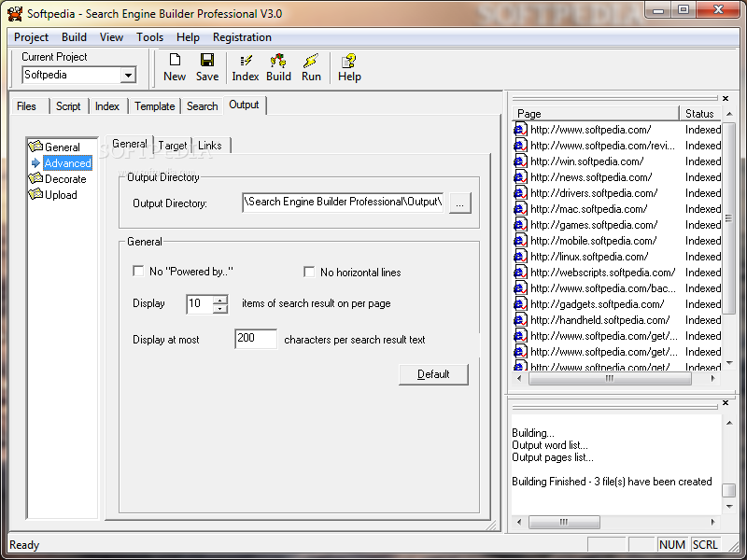This screenshot has width=747, height=560.
Task: Enable the No "Powered by.." checkbox
Action: point(138,271)
